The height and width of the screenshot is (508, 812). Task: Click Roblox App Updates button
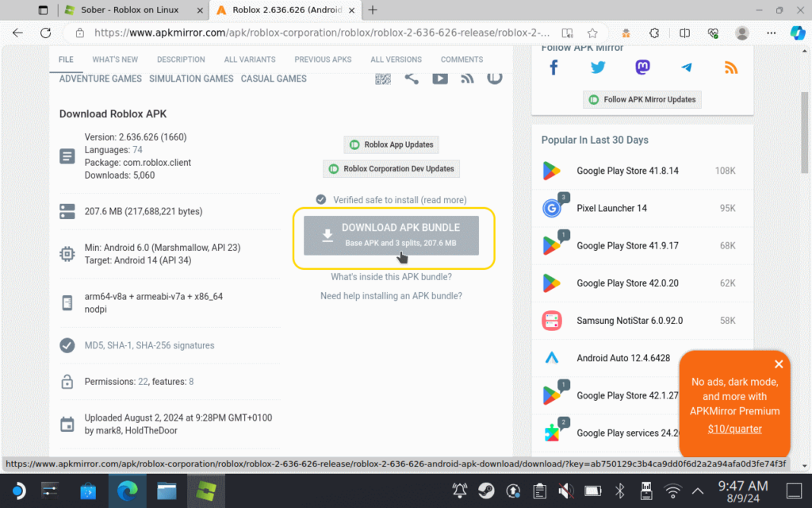click(x=391, y=144)
